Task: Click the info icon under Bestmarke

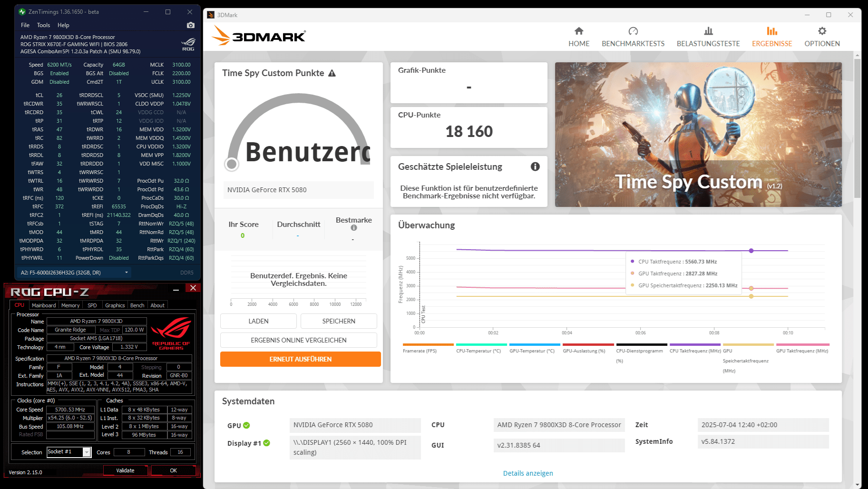Action: (x=354, y=228)
